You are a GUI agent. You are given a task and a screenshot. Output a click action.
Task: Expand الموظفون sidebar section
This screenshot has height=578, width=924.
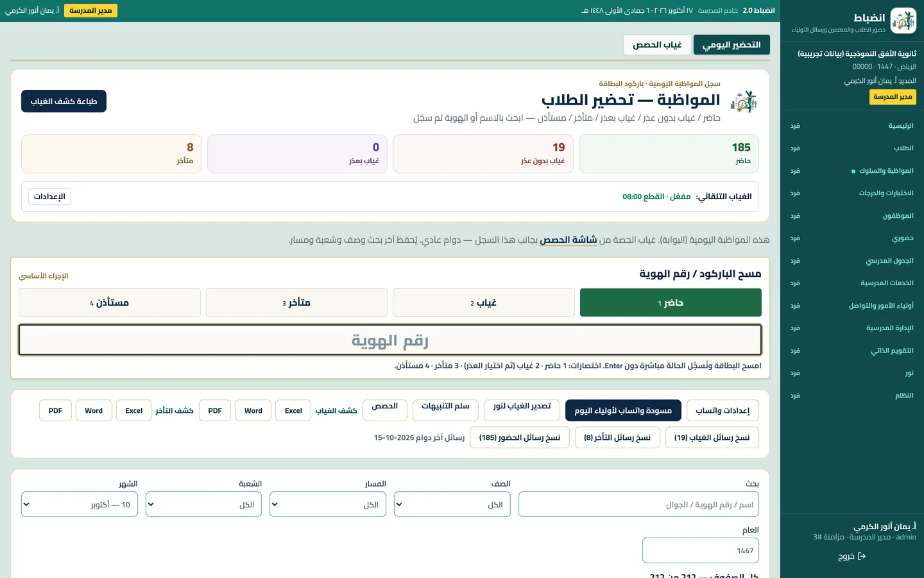click(x=851, y=216)
